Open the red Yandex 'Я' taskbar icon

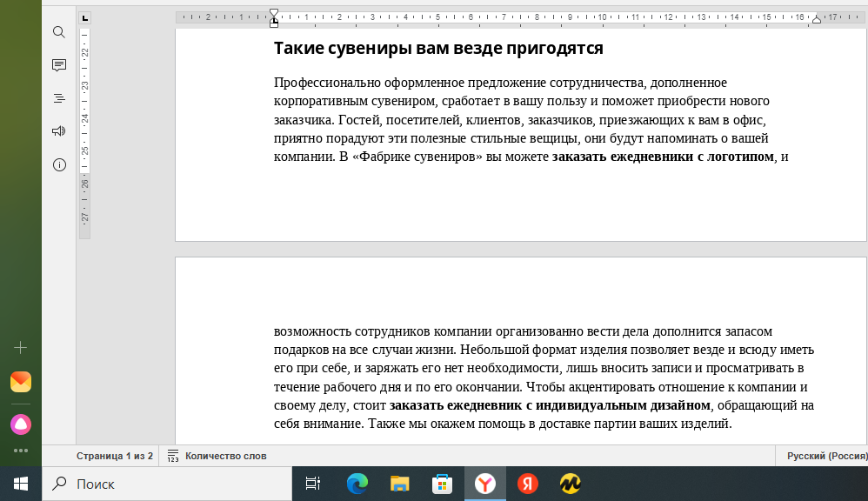[x=528, y=484]
